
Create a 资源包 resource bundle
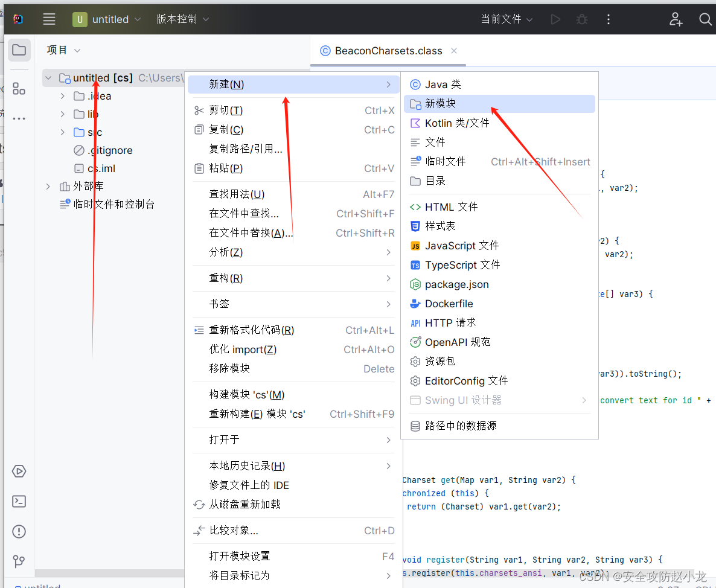pos(499,361)
